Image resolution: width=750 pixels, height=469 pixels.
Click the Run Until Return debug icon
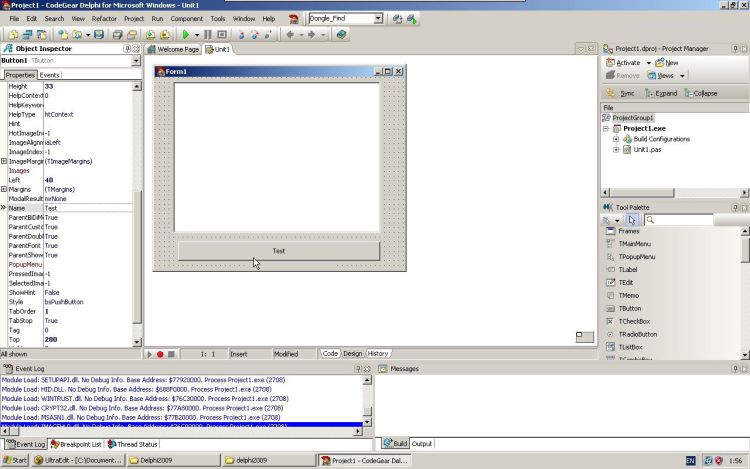pyautogui.click(x=268, y=34)
